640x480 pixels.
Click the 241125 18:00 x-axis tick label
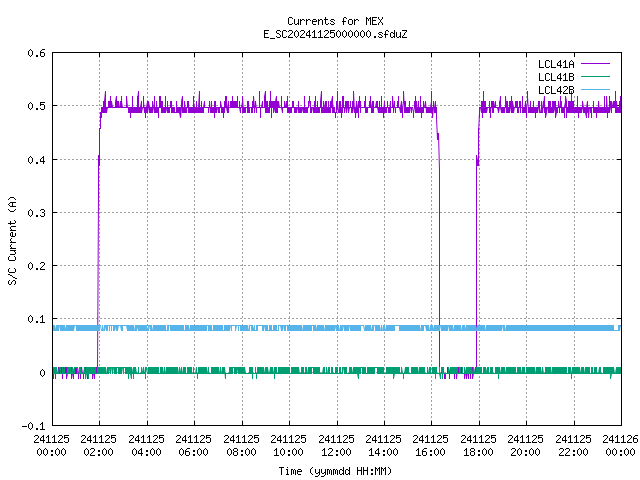[478, 446]
